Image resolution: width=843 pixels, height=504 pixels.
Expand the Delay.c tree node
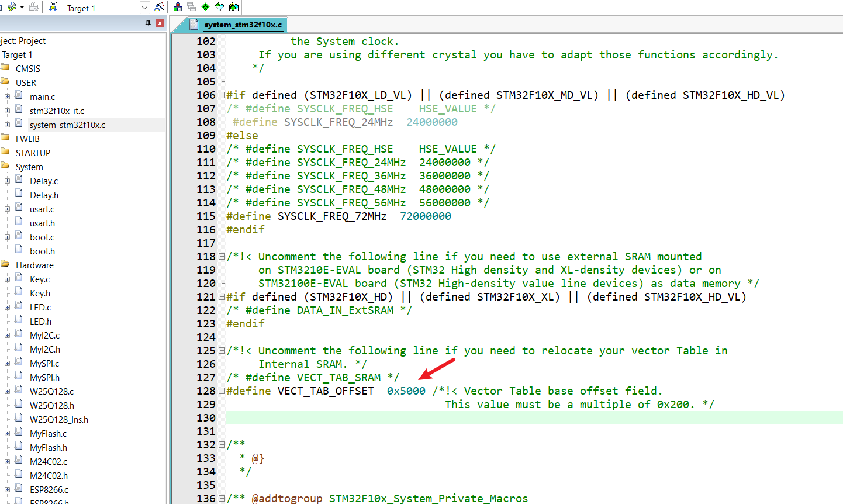[7, 181]
